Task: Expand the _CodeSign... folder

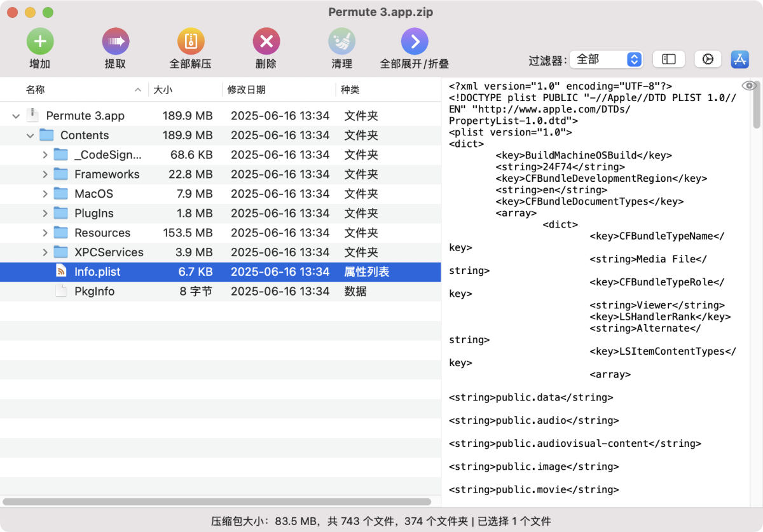Action: click(45, 155)
